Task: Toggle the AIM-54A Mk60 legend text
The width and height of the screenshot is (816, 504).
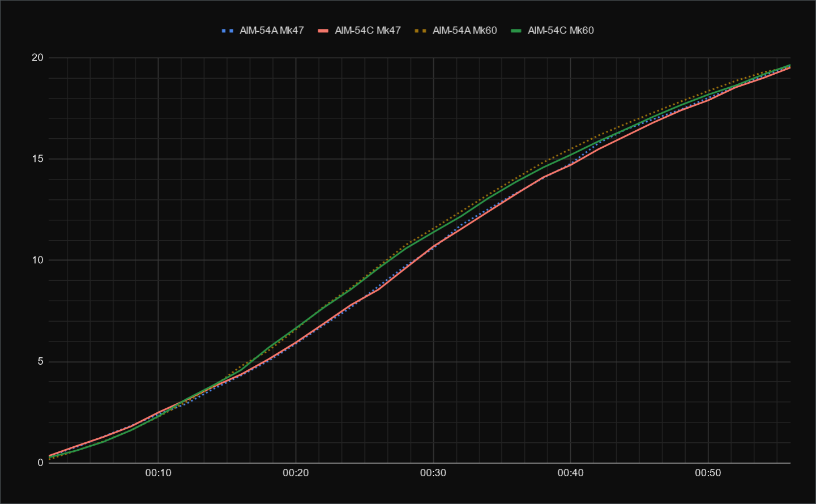Action: [464, 31]
